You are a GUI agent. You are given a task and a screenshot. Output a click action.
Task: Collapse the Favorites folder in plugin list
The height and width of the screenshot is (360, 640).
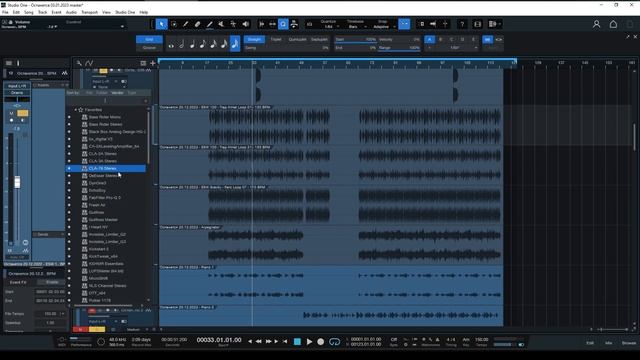point(76,110)
